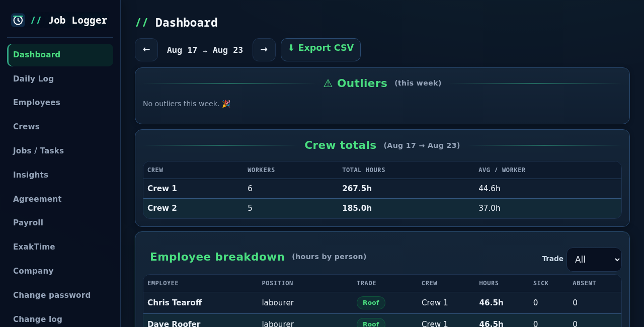This screenshot has width=644, height=327.
Task: Click Crew 1 total hours 267.5h
Action: pyautogui.click(x=357, y=189)
